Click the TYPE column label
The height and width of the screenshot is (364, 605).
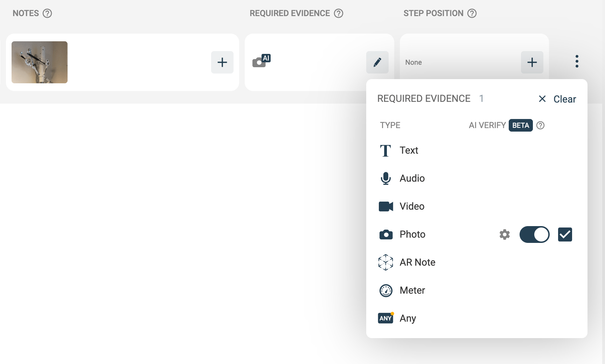(390, 125)
